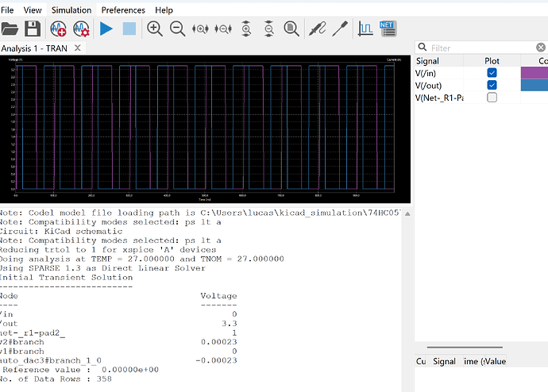Zoom out horizontally on the plot
This screenshot has width=548, height=392.
(223, 29)
